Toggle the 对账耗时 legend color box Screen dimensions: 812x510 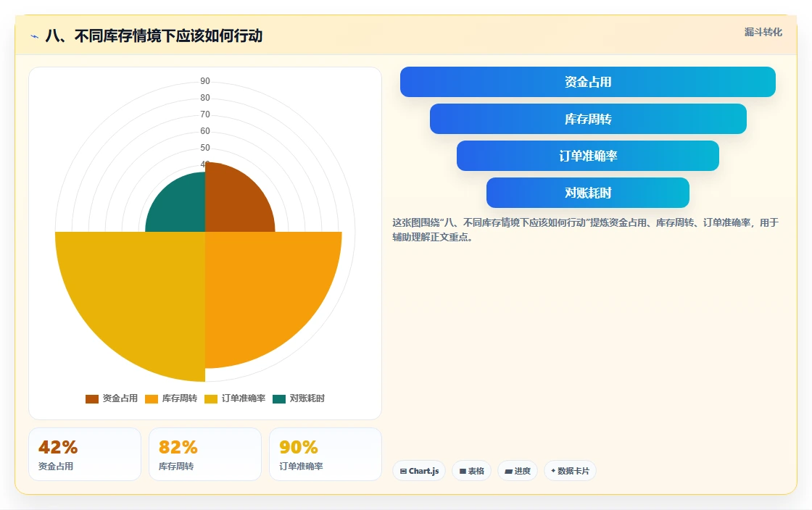(279, 398)
